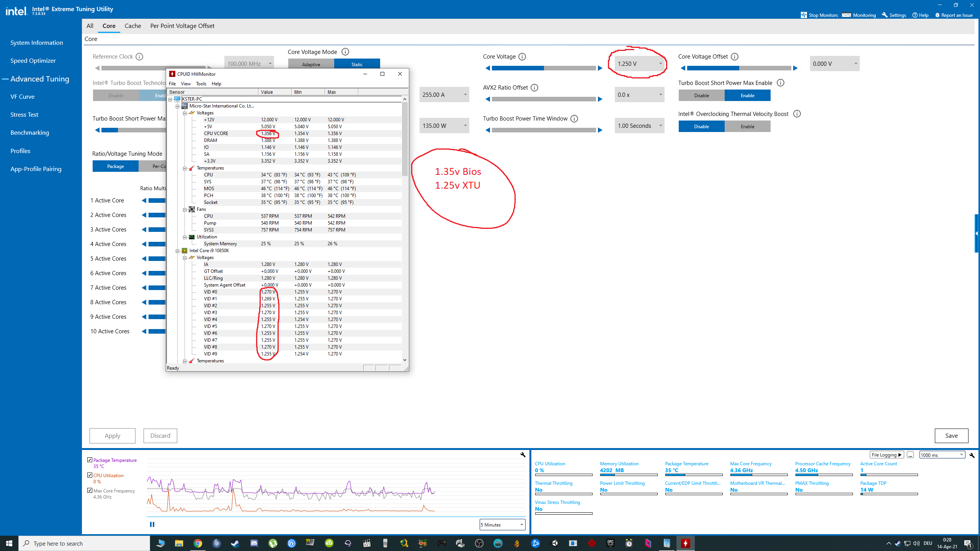Increase Core Voltage with right arrow
Image resolution: width=980 pixels, height=551 pixels.
pos(600,68)
